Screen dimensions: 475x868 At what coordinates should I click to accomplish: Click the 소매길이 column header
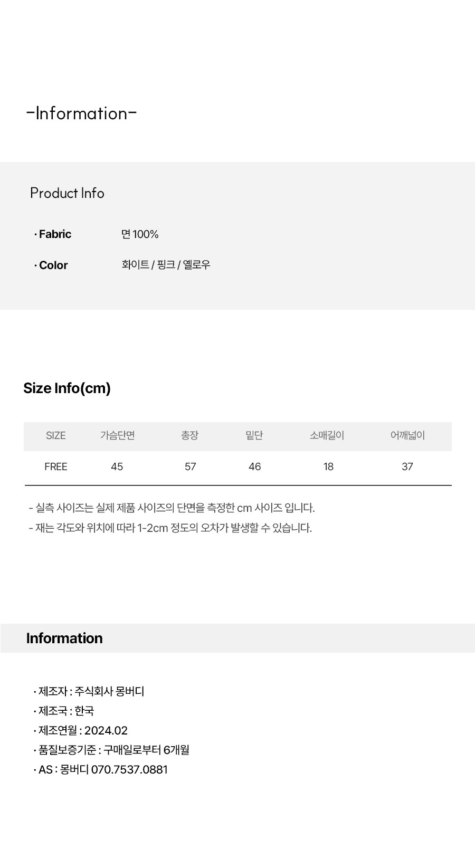click(327, 435)
